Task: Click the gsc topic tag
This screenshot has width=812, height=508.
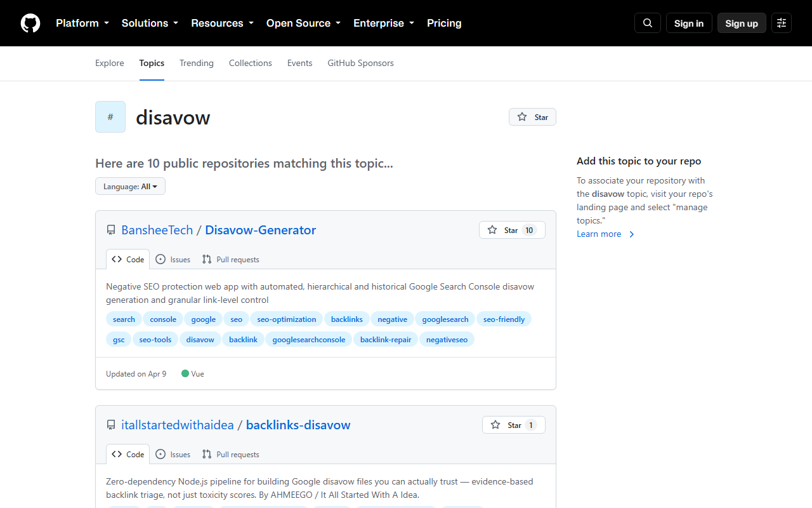Action: [119, 340]
